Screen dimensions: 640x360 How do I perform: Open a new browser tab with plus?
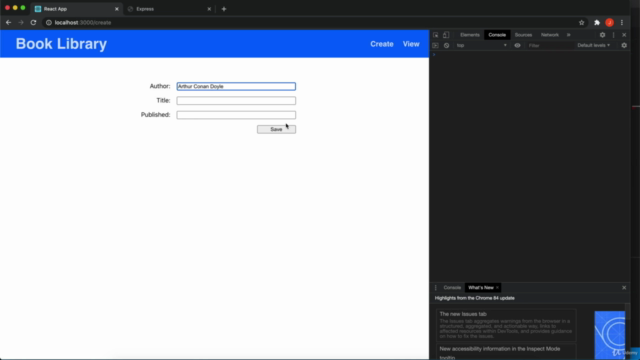tap(224, 9)
